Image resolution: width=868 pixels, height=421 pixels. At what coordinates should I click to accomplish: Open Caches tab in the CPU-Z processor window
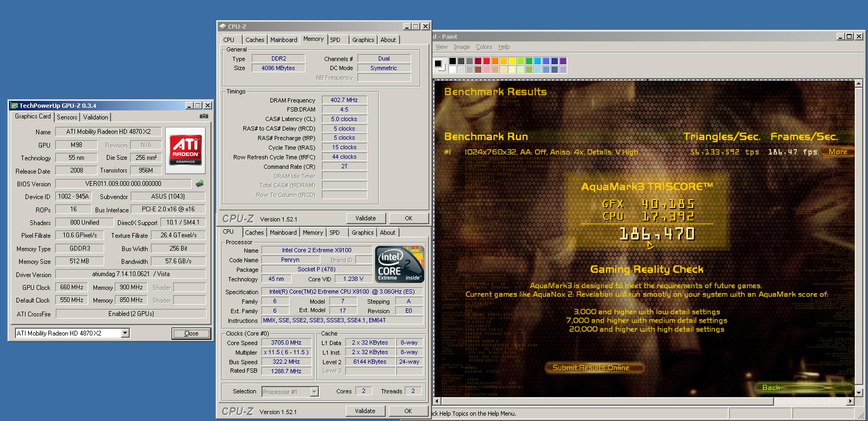click(254, 233)
